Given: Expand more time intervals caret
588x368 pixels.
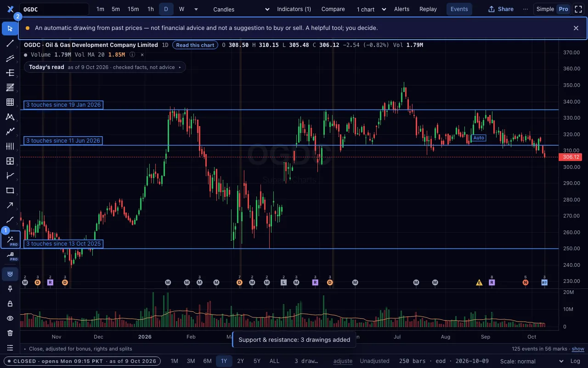Looking at the screenshot, I should (x=196, y=9).
